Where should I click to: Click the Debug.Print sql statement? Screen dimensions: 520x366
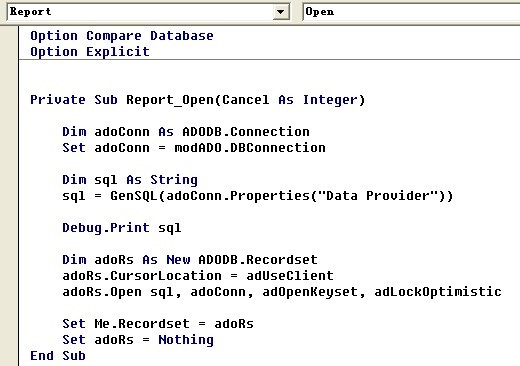(122, 228)
